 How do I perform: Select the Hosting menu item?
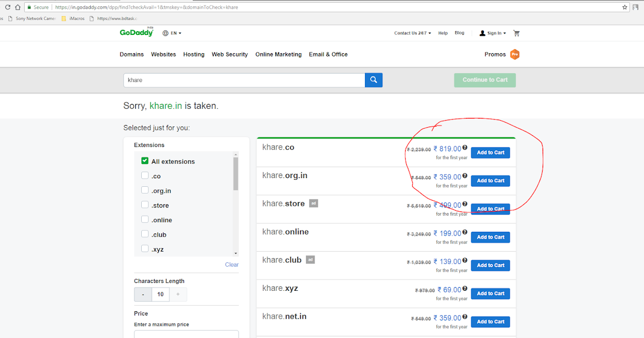(x=193, y=54)
